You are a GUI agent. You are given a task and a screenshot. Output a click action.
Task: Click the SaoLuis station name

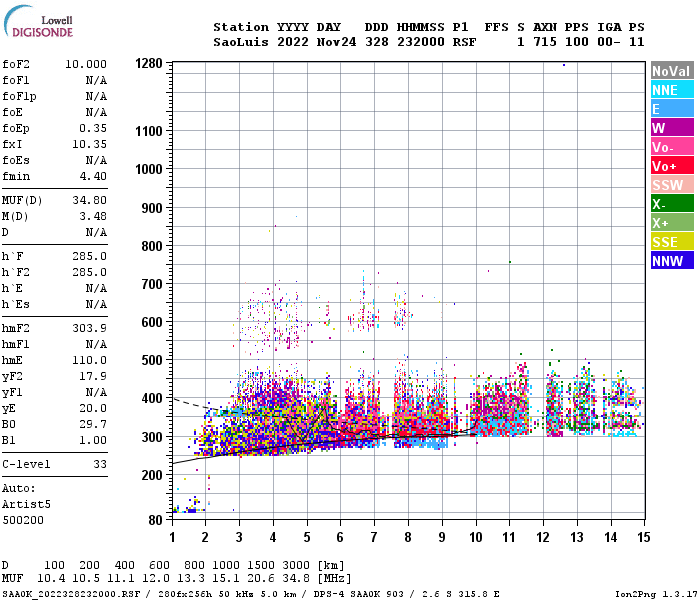[241, 42]
